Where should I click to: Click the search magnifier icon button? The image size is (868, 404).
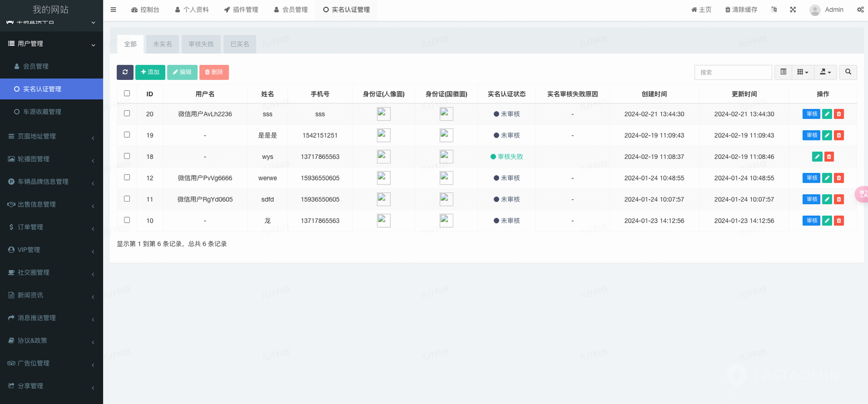848,72
